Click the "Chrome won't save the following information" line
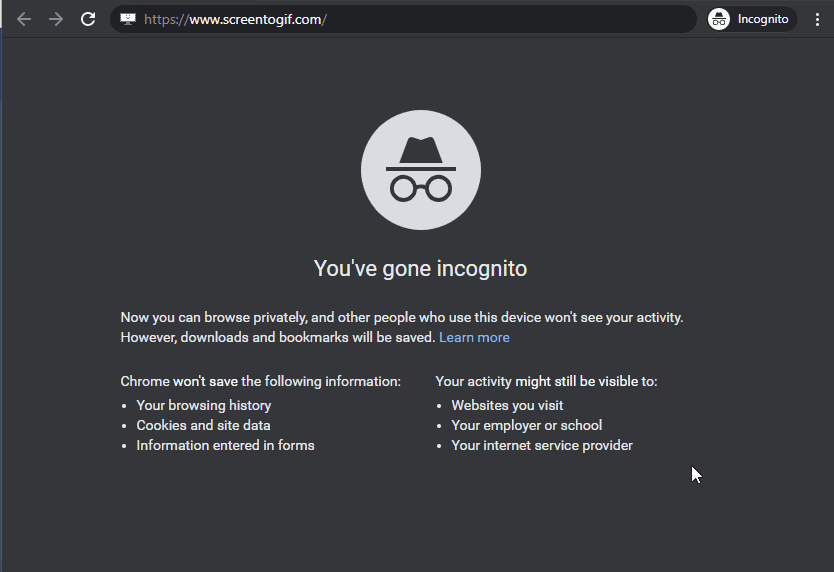Screen dimensions: 834x572 pyautogui.click(x=260, y=381)
